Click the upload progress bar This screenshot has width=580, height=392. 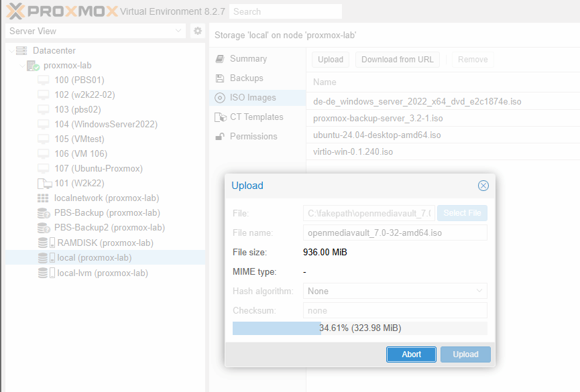(359, 328)
